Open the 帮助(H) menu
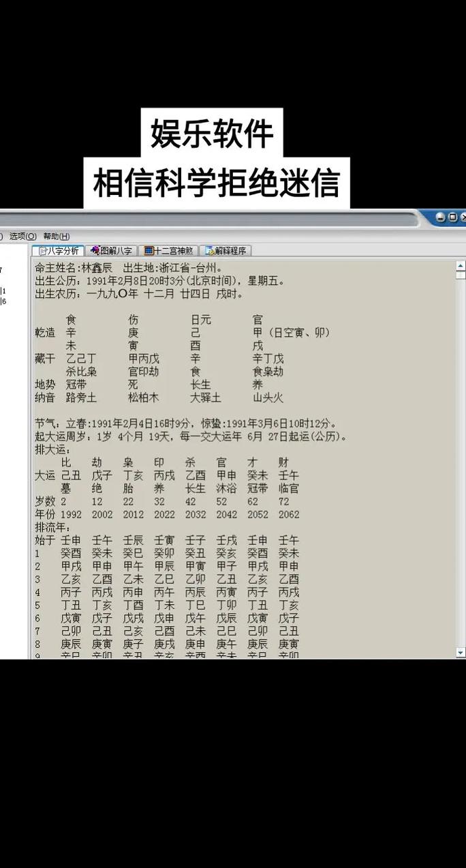The height and width of the screenshot is (868, 466). [x=56, y=236]
